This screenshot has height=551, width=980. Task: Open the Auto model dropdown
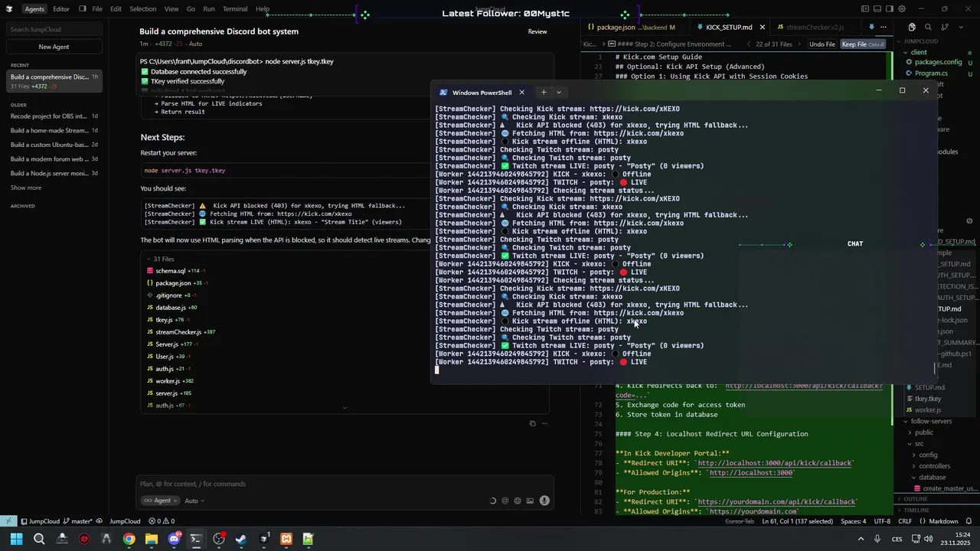[194, 500]
